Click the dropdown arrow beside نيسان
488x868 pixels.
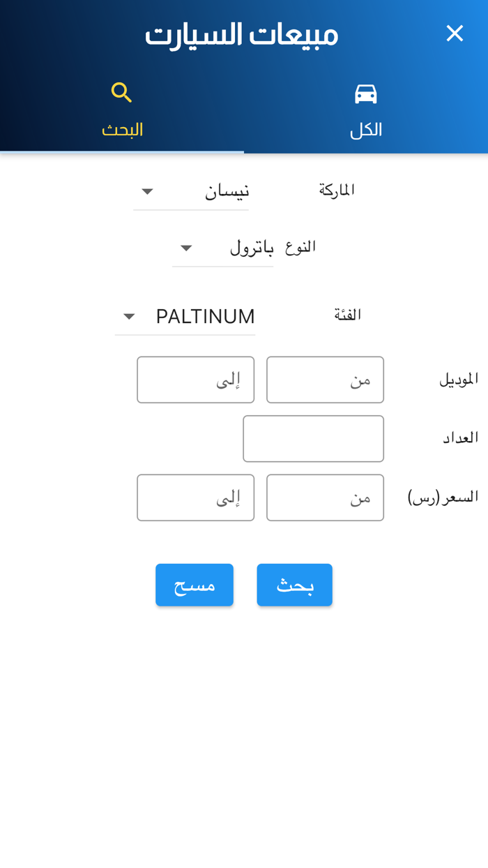pos(148,192)
